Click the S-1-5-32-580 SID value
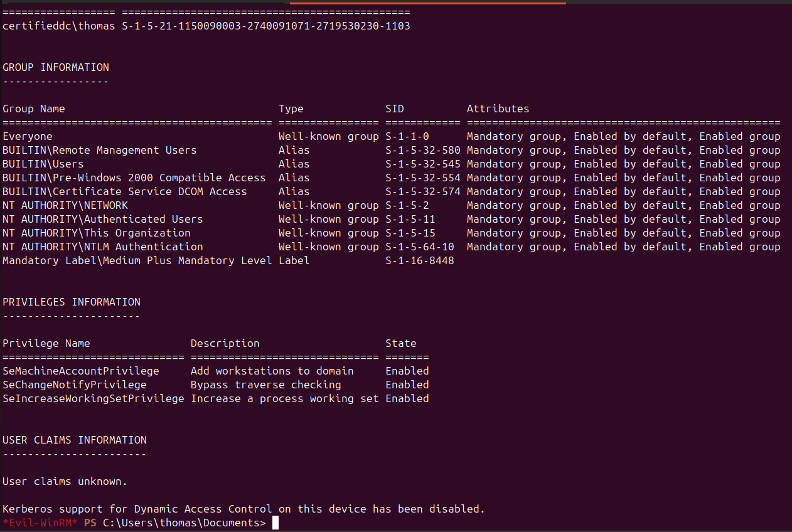 coord(423,151)
